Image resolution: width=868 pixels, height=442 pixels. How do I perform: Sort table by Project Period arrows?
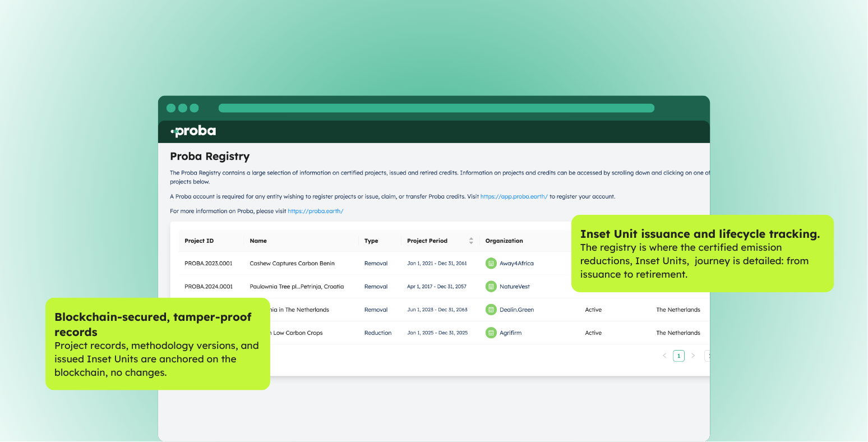(x=471, y=241)
